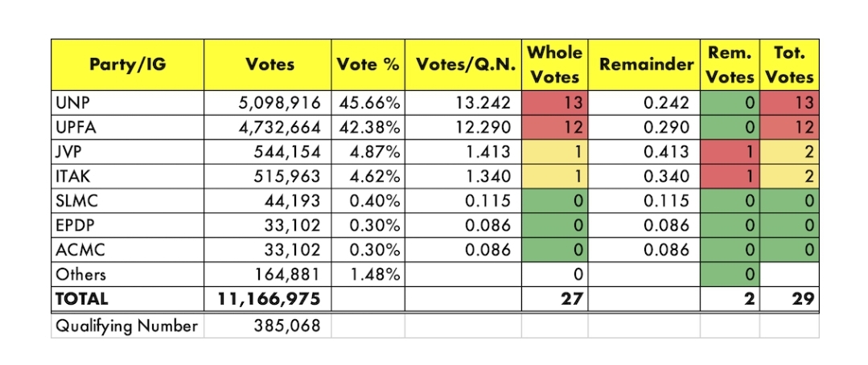Screen dimensions: 868x365
Task: Select the Whole Votes header cell
Action: (x=555, y=64)
